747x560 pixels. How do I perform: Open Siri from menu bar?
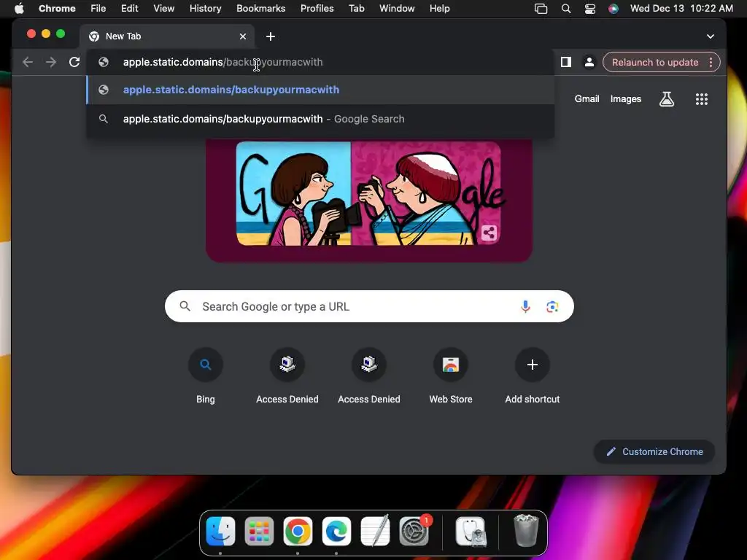click(x=613, y=9)
